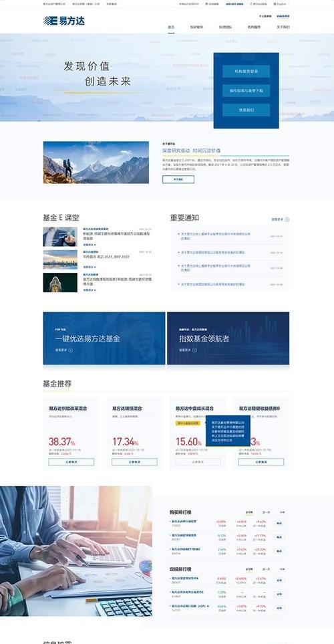Screen dimensions: 334x644
Task: Click buy button under 17.34% fund card
Action: coord(134,462)
